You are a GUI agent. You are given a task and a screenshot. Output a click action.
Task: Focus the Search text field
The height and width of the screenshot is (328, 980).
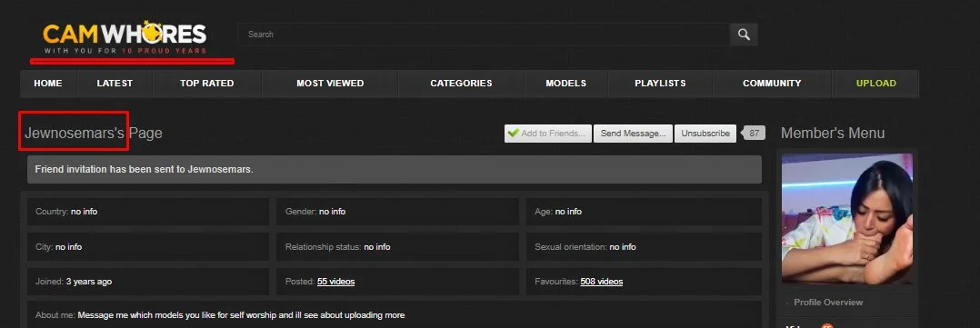pyautogui.click(x=484, y=35)
